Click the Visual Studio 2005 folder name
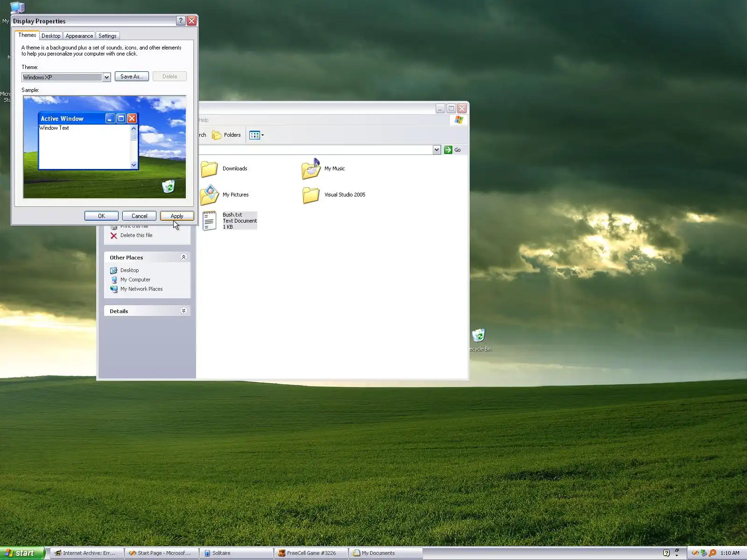 [345, 195]
